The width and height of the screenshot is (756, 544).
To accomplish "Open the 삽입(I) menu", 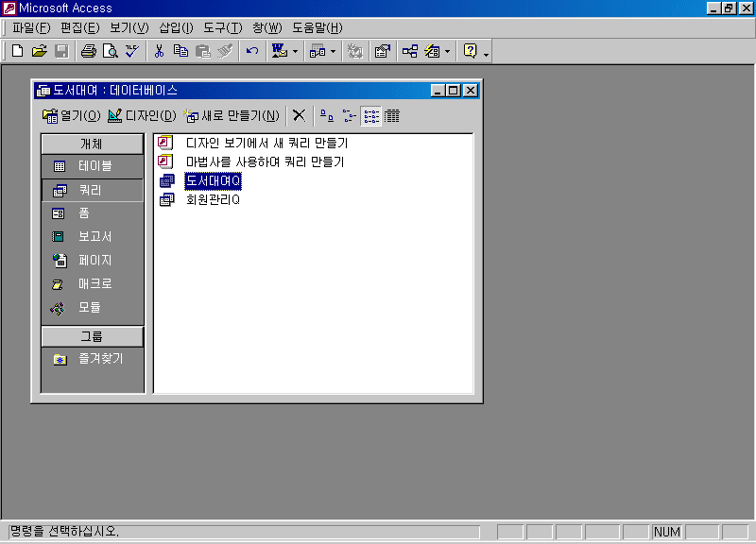I will coord(176,28).
